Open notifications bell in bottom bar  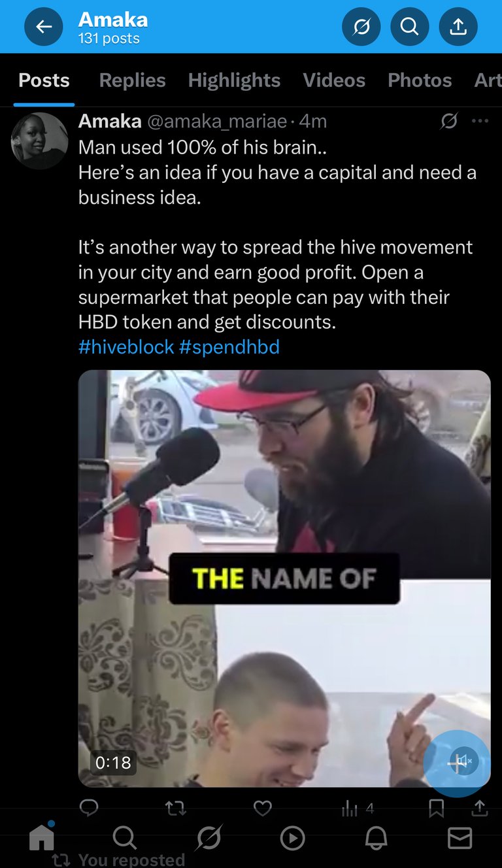[x=376, y=837]
